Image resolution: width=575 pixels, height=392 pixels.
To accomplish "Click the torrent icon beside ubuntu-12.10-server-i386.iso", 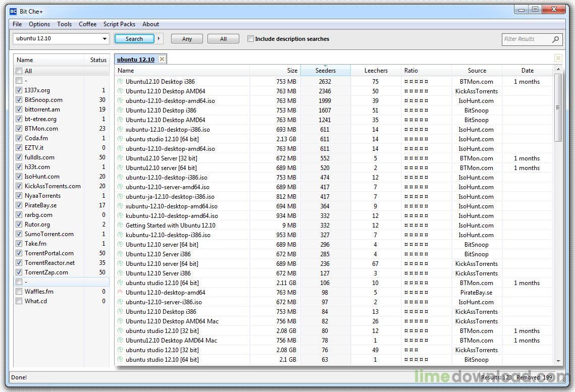I will pos(120,302).
